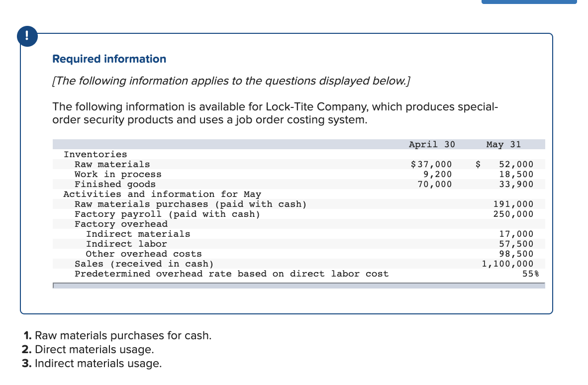Click the 52,000 raw materials May value
The height and width of the screenshot is (385, 588).
pyautogui.click(x=516, y=164)
